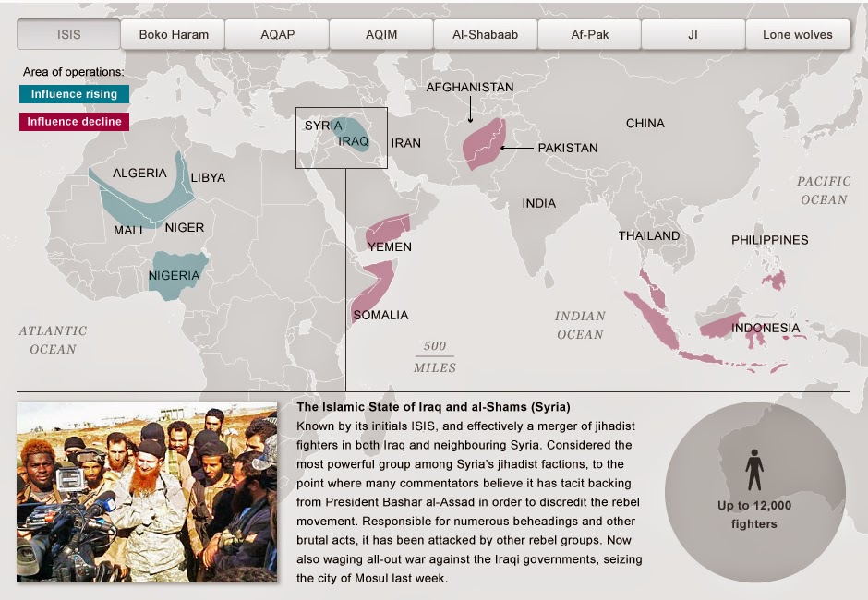
Task: Click the fighter person icon in circle
Action: click(754, 470)
